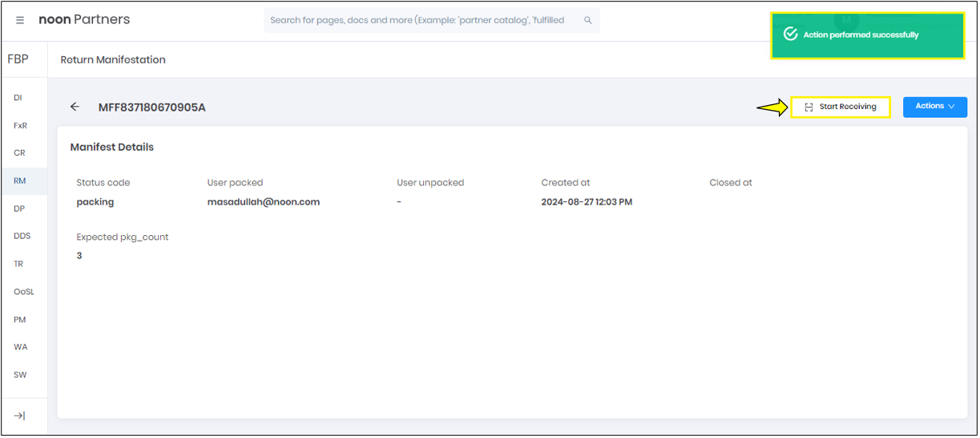
Task: Select the PM sidebar item
Action: tap(19, 319)
